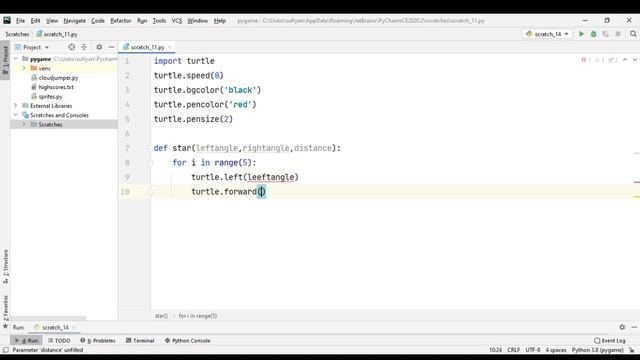Toggle fold marker on def star line
Viewport: 640px width, 360px height.
pos(150,148)
